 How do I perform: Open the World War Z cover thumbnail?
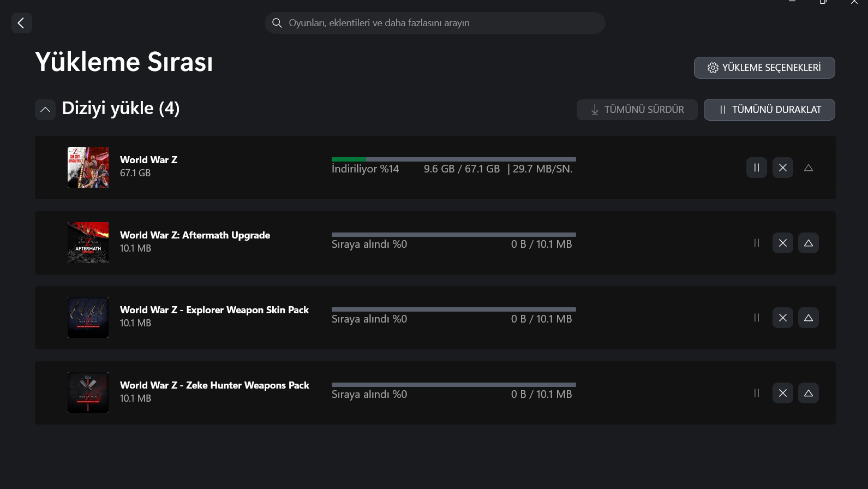88,167
